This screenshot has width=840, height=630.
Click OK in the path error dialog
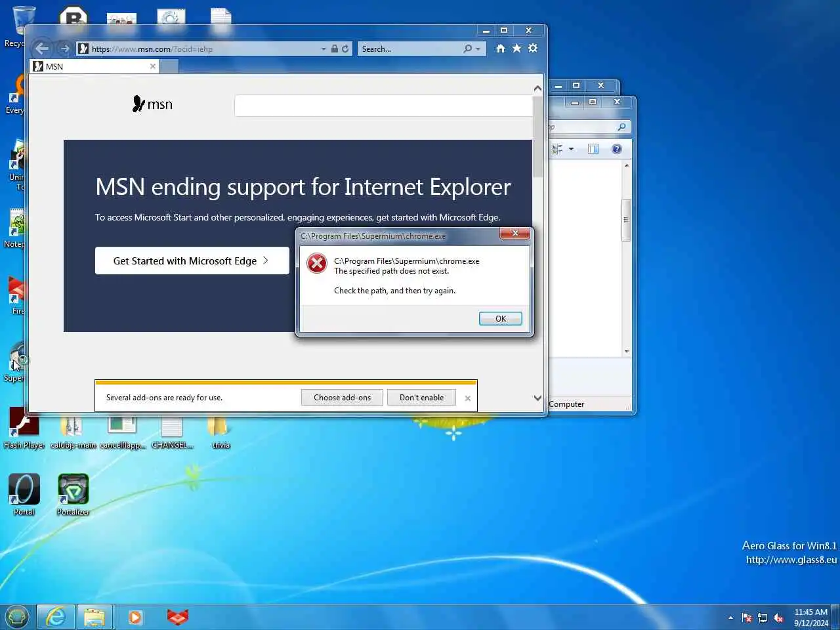[x=501, y=318]
